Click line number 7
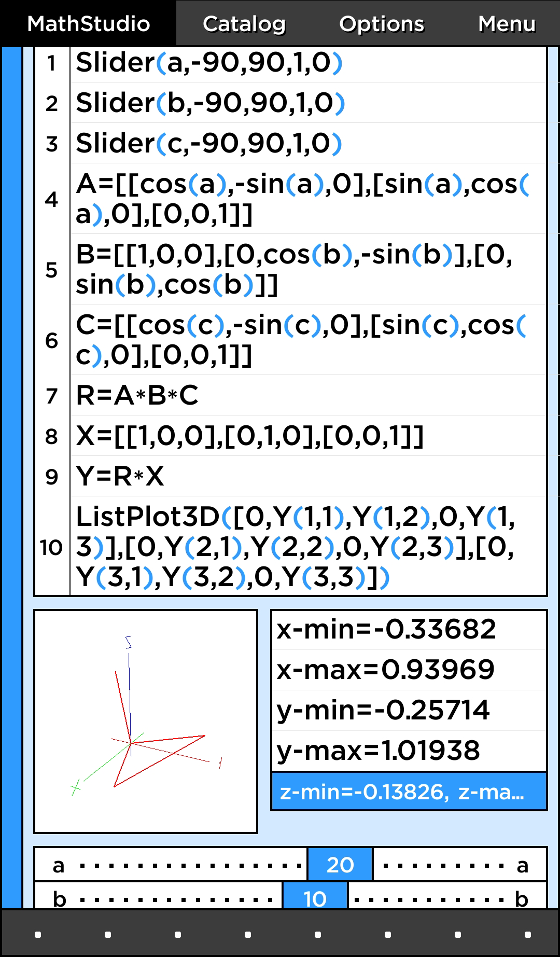The image size is (560, 957). click(x=52, y=395)
